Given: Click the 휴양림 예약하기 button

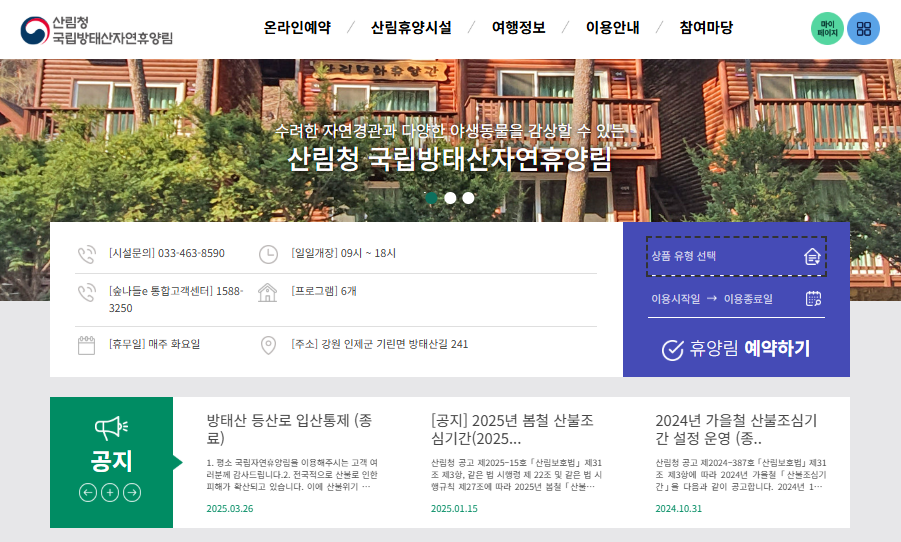Looking at the screenshot, I should 736,349.
